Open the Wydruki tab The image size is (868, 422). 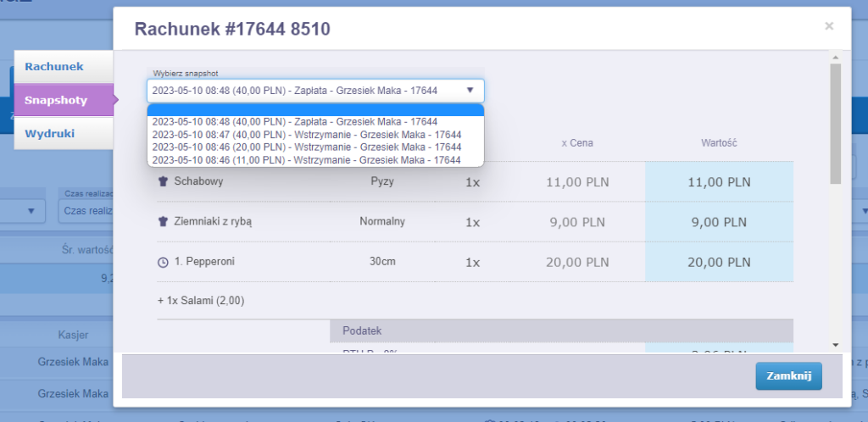64,133
